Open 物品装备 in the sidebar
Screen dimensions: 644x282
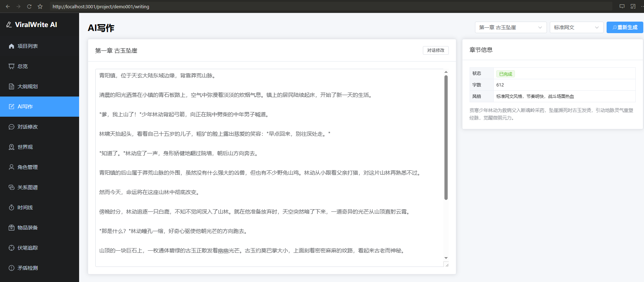click(x=40, y=228)
